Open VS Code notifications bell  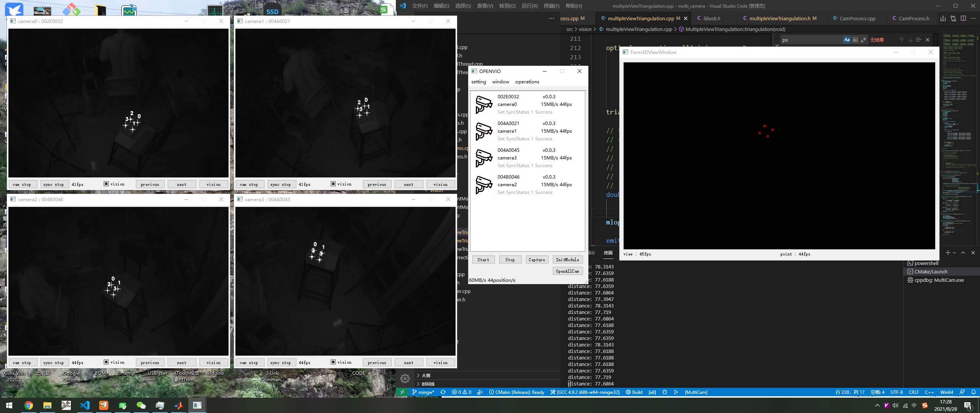point(973,392)
